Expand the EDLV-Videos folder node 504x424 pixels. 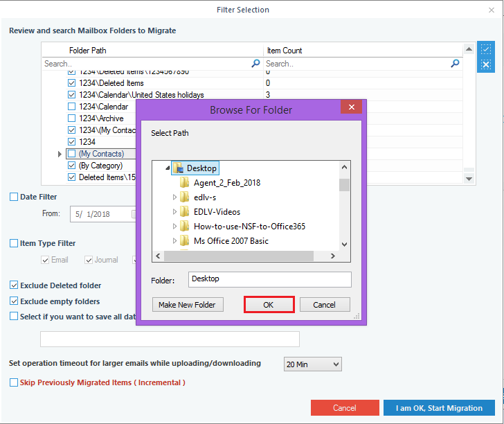coord(174,211)
